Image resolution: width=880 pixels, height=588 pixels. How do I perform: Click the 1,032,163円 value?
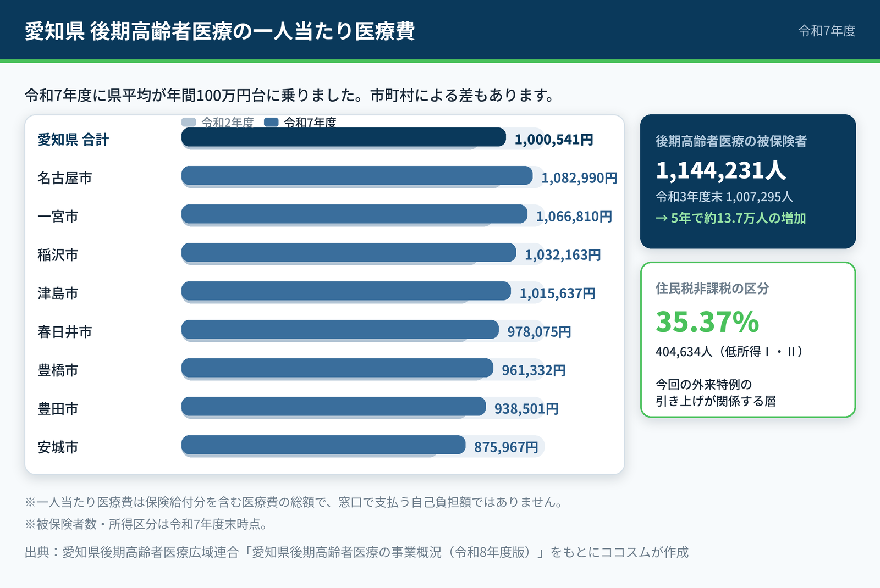pyautogui.click(x=563, y=255)
